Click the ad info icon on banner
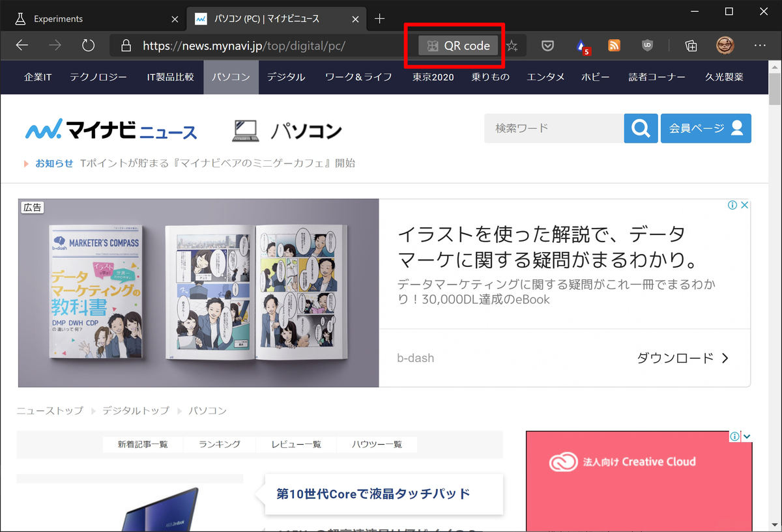The width and height of the screenshot is (782, 532). (732, 205)
